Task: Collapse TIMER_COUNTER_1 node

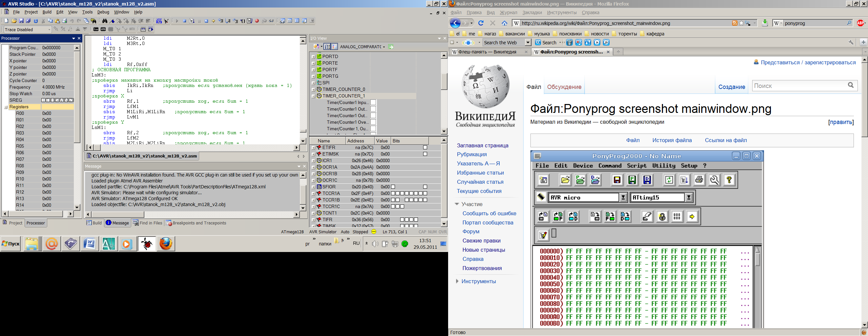Action: point(313,96)
